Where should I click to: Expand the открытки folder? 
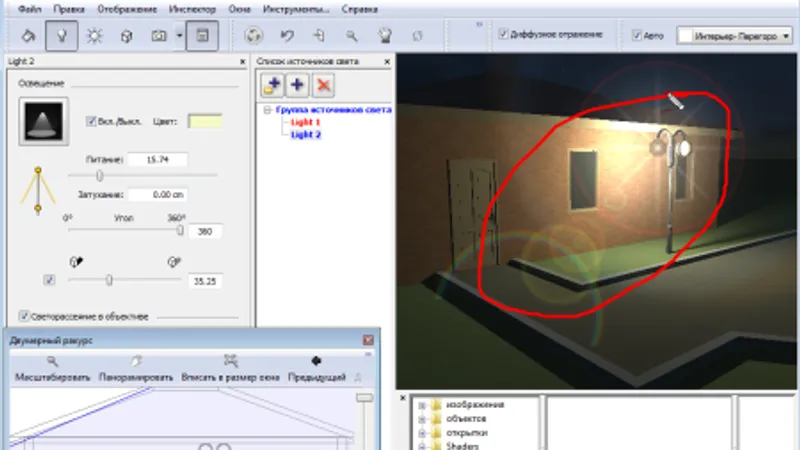tap(422, 433)
